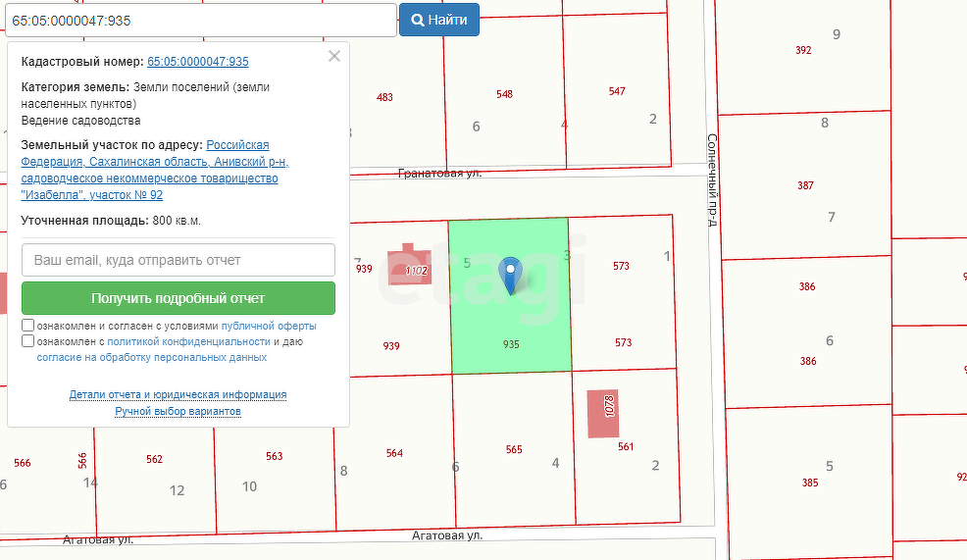Open согласие на обработку персональных данных link
Screen dimensions: 967x560
pos(151,357)
